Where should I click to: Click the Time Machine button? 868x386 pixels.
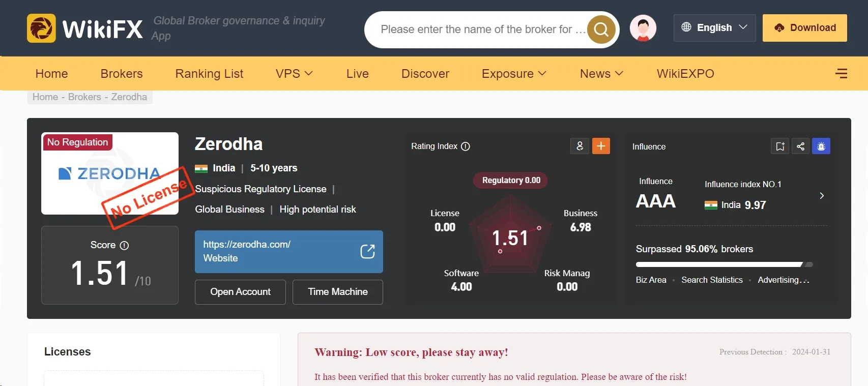(338, 292)
